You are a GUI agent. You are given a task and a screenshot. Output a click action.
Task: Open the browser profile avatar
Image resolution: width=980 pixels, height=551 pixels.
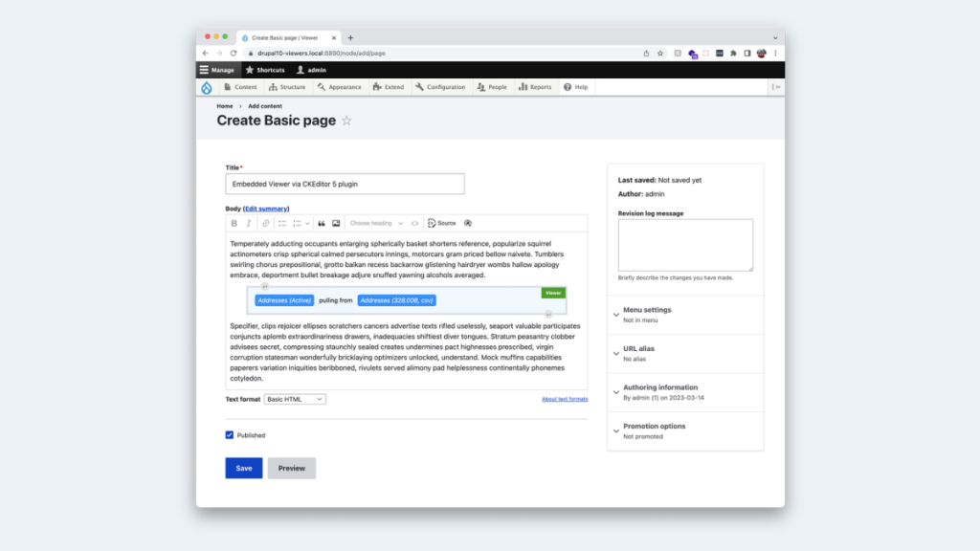761,54
